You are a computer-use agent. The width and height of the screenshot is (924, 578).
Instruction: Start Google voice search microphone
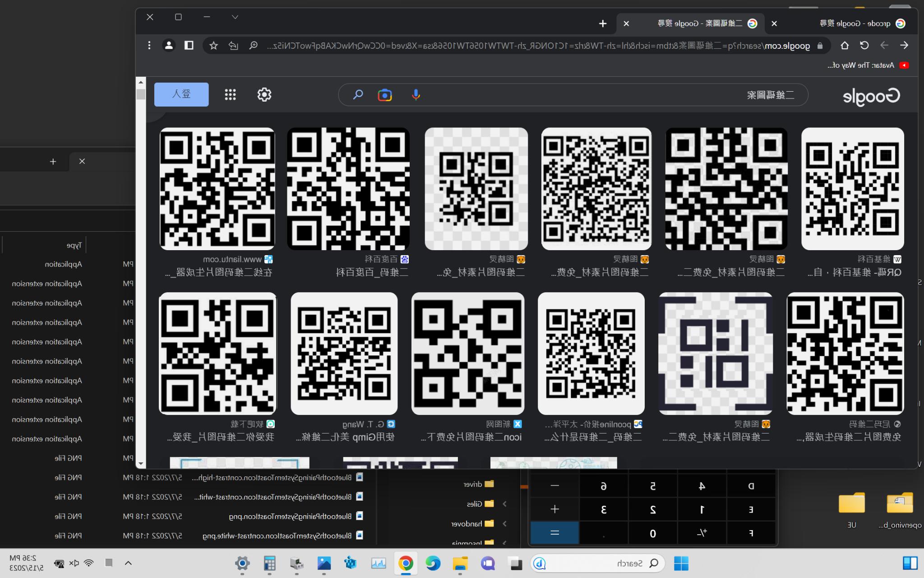click(x=416, y=95)
